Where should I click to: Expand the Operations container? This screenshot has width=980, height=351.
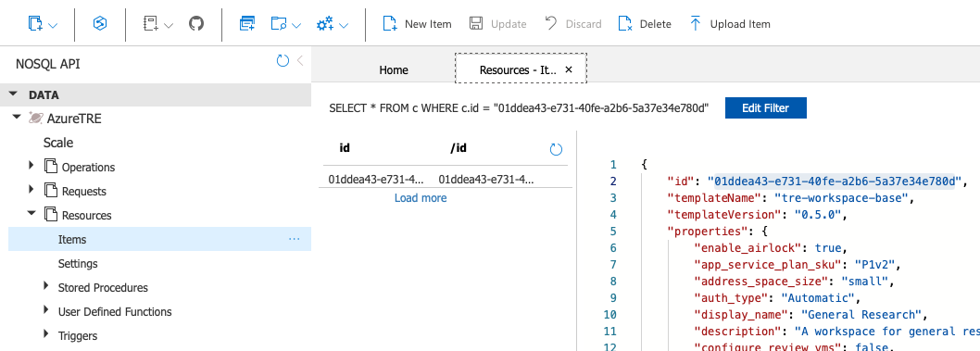tap(31, 166)
